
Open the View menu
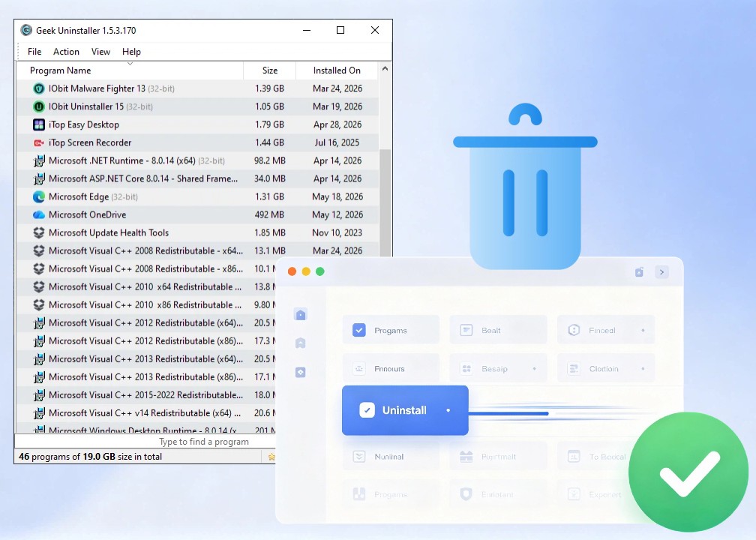(x=100, y=52)
